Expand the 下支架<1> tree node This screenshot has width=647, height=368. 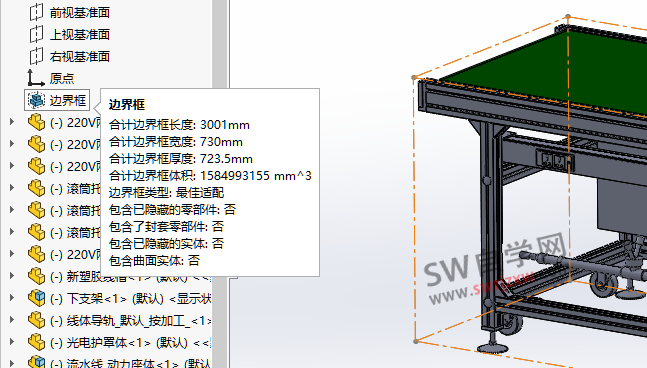click(12, 297)
